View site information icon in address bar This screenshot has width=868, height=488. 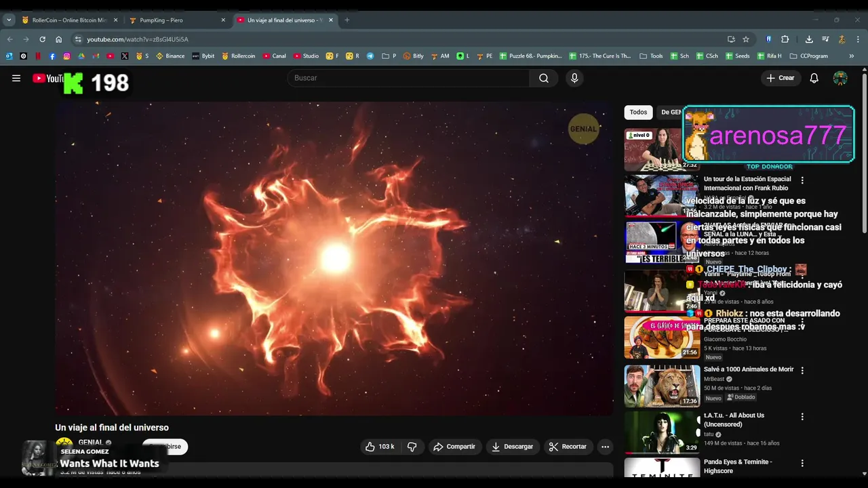pyautogui.click(x=78, y=39)
